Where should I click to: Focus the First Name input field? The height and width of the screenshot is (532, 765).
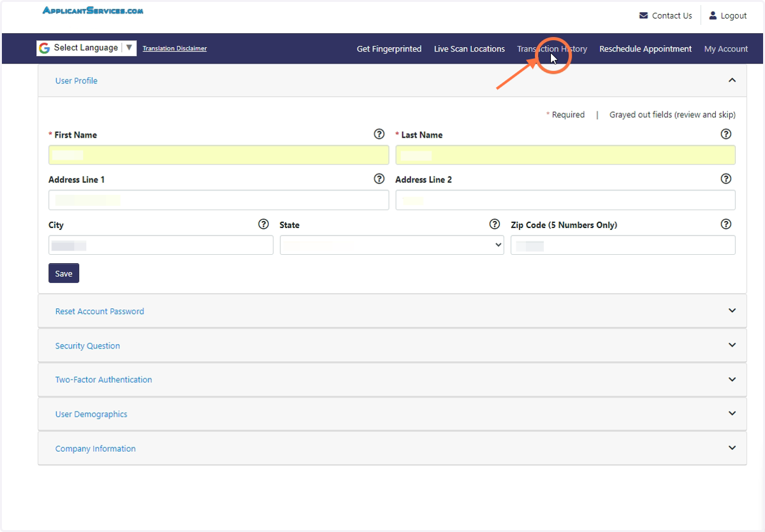219,155
